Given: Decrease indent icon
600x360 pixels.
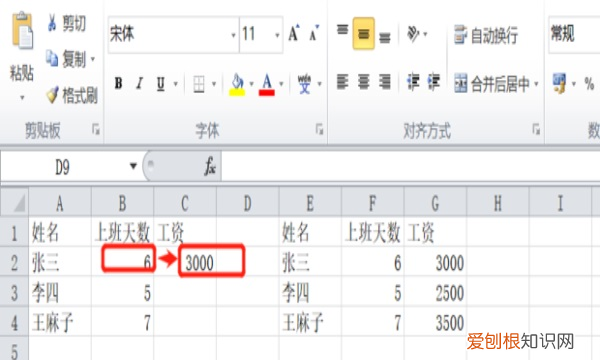Looking at the screenshot, I should click(413, 82).
